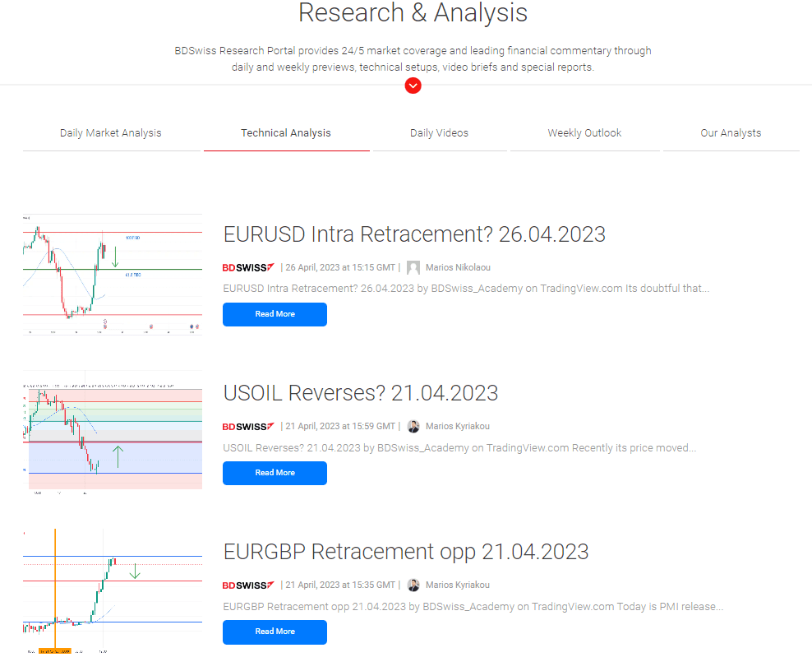Click the EURGBP Retracement opp headline

406,552
